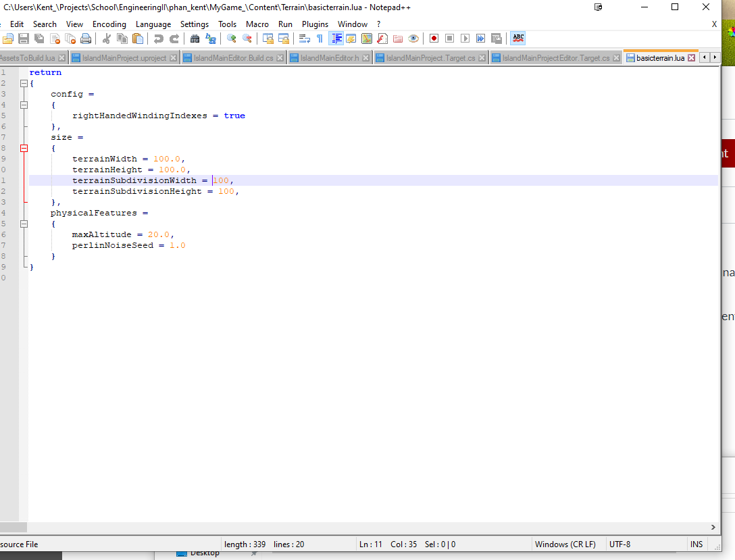Switch to IslandMainProject.Target.cs tab
Screen dimensions: 735x560
tap(430, 58)
